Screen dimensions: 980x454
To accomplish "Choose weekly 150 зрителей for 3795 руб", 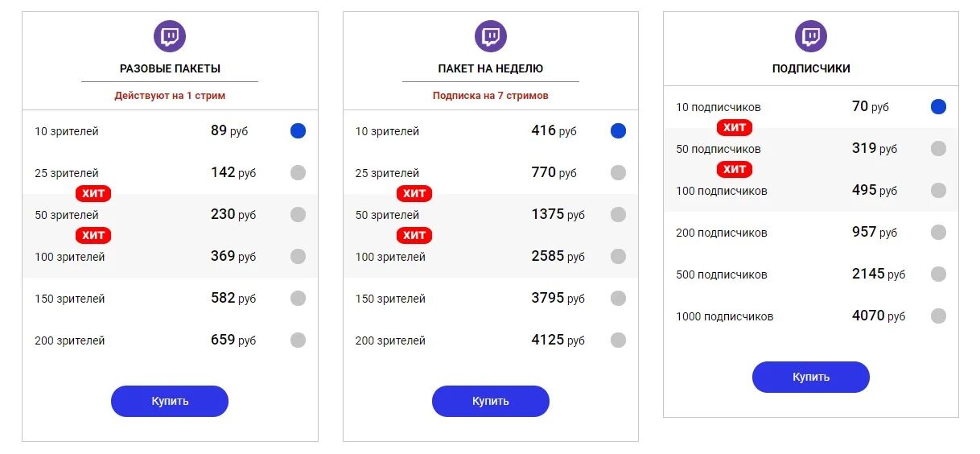I will (618, 299).
